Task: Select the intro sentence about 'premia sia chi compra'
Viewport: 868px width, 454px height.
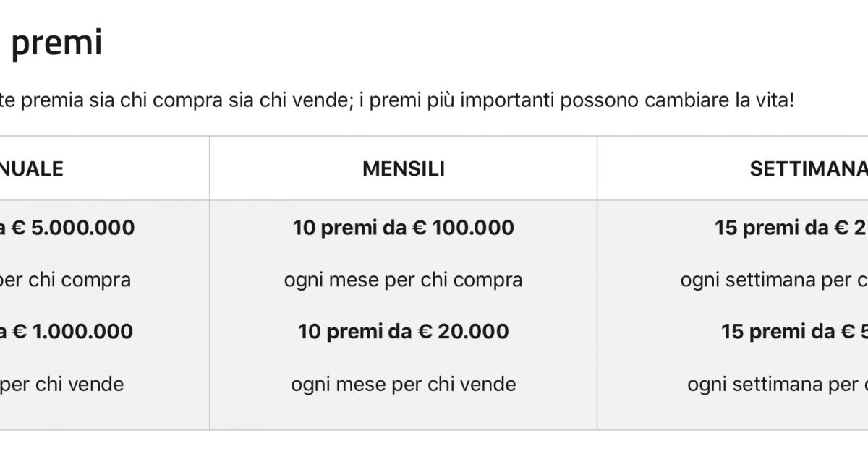Action: tap(397, 100)
